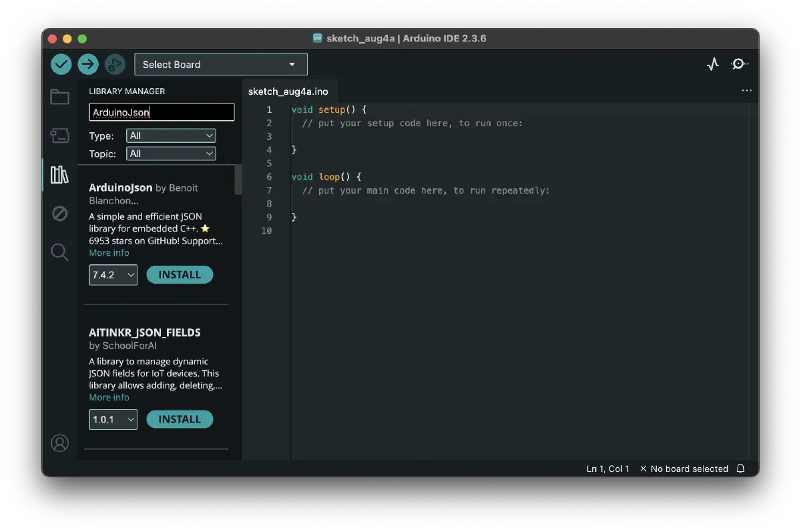Click the Verify sketch checkmark icon
The image size is (801, 532).
61,64
